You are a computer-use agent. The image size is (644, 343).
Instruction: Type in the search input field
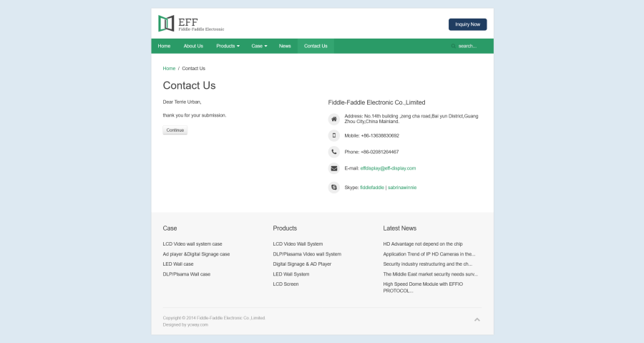tap(471, 46)
